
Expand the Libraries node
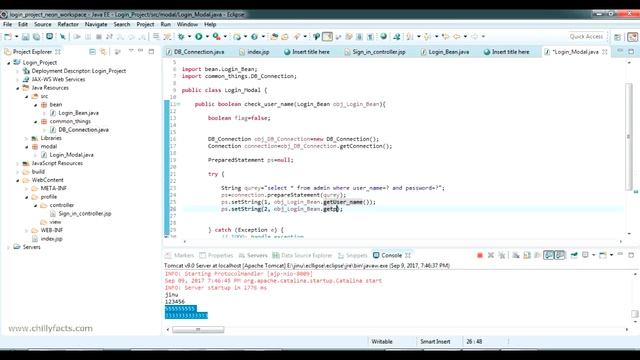[x=27, y=138]
